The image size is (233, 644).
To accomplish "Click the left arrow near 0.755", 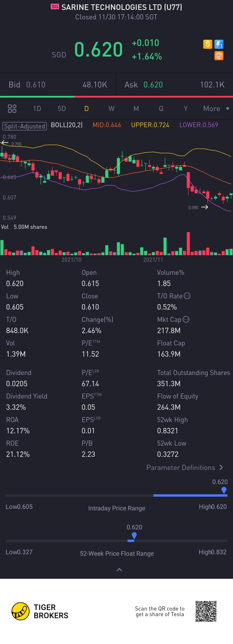I will point(5,142).
